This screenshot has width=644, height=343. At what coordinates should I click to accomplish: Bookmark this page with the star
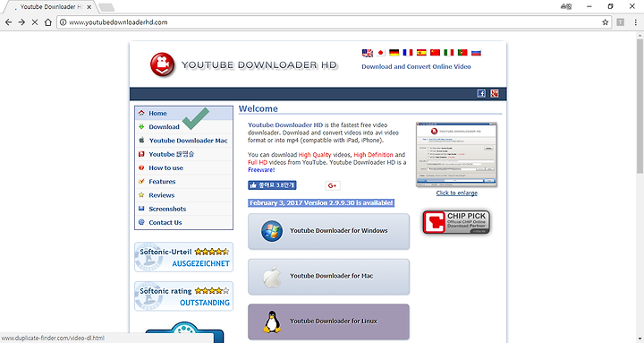click(x=605, y=22)
